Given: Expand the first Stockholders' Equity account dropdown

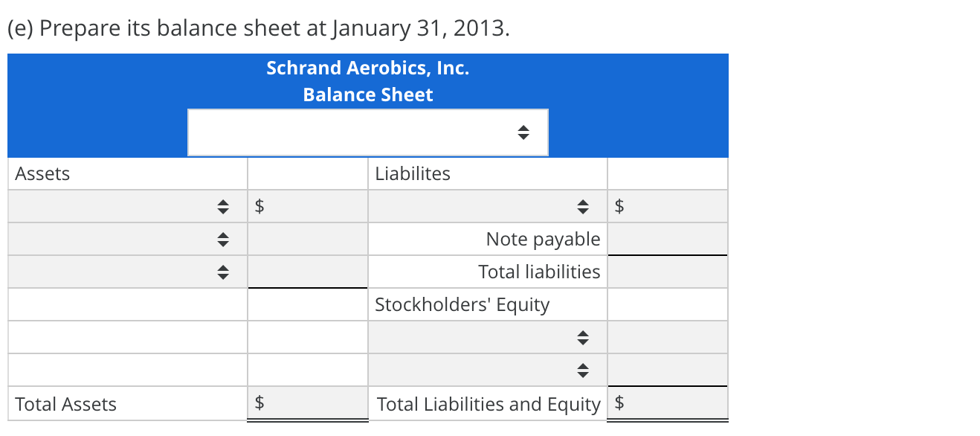Looking at the screenshot, I should (x=583, y=337).
